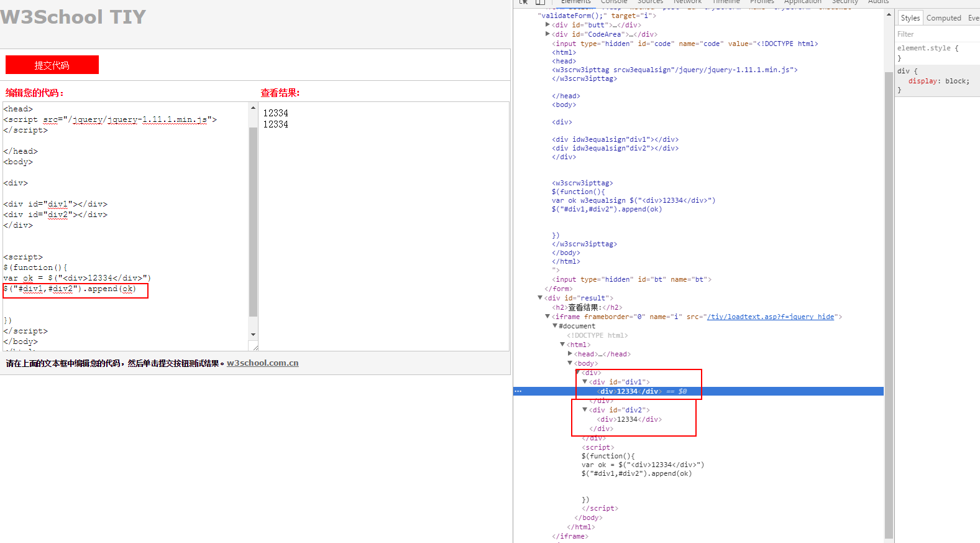Click the display: block value in Styles
This screenshot has width=980, height=543.
point(957,81)
